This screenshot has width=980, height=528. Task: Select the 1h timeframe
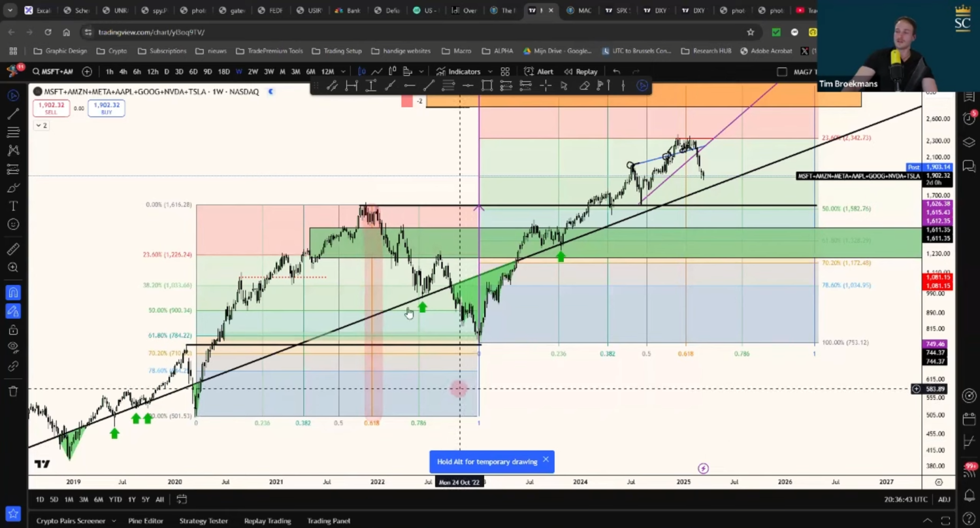pos(109,71)
